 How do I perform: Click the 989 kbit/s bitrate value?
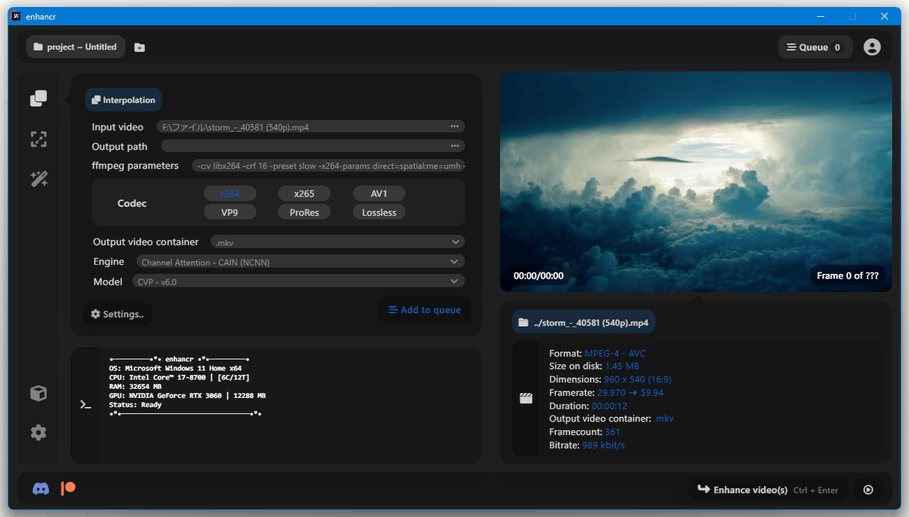point(603,446)
